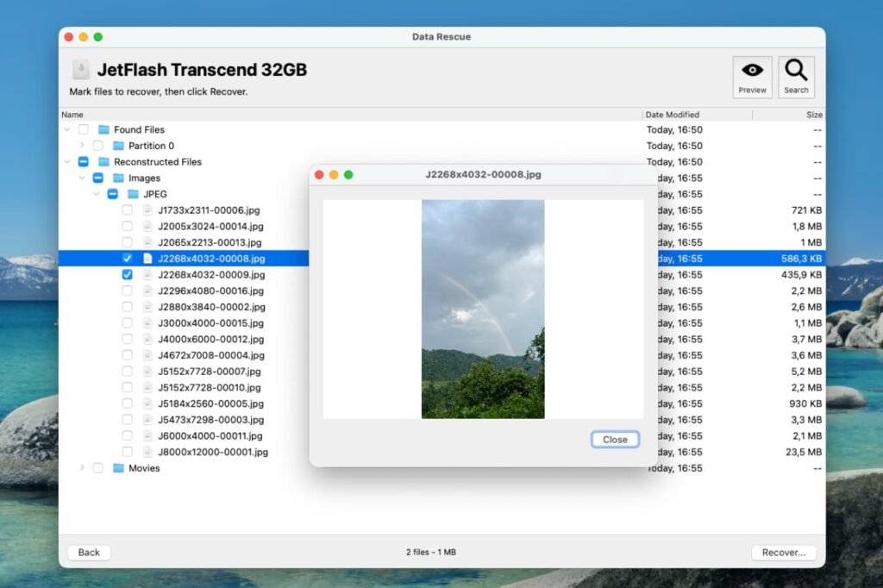
Task: Open the Preview eye tool
Action: click(x=752, y=77)
